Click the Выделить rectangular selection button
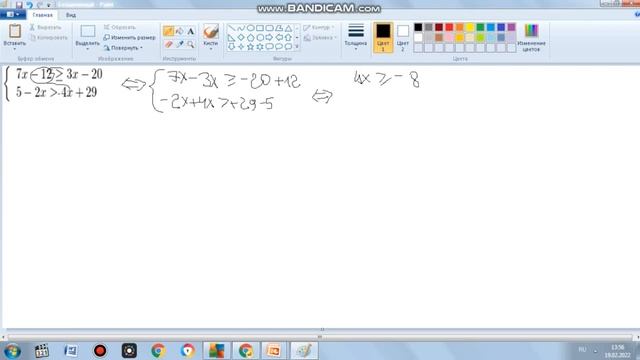Screen dimensions: 640x360 click(87, 31)
